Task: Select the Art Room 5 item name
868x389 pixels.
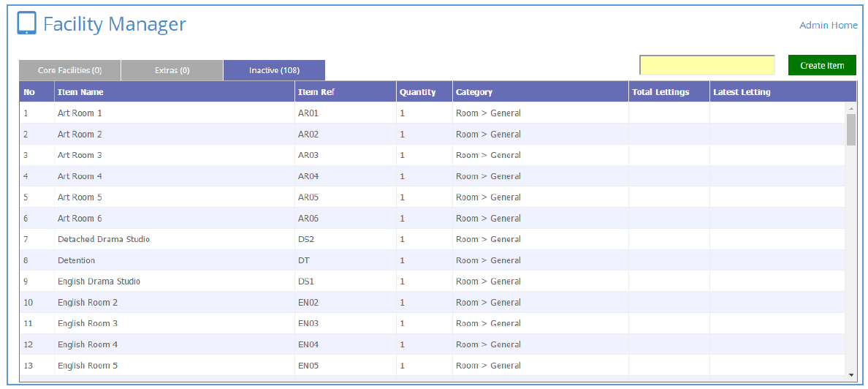Action: point(80,197)
